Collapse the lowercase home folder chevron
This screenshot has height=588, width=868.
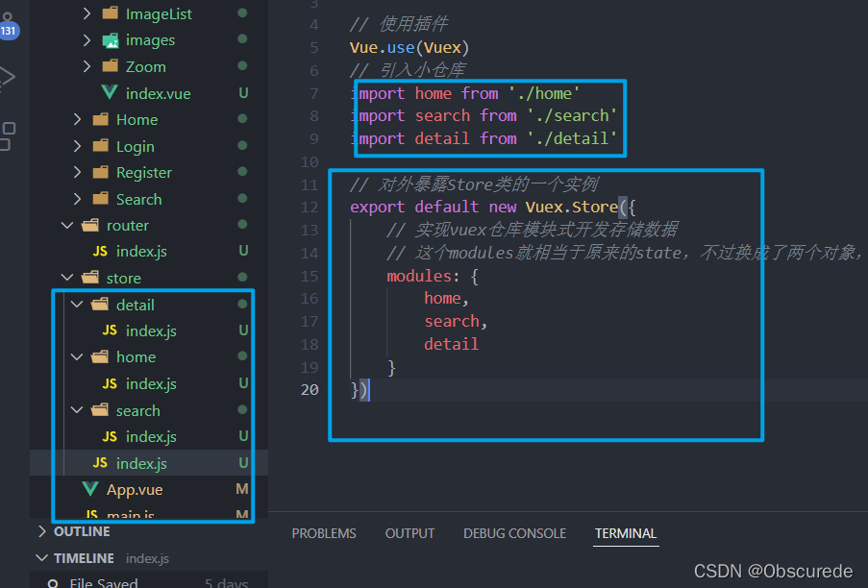coord(77,356)
